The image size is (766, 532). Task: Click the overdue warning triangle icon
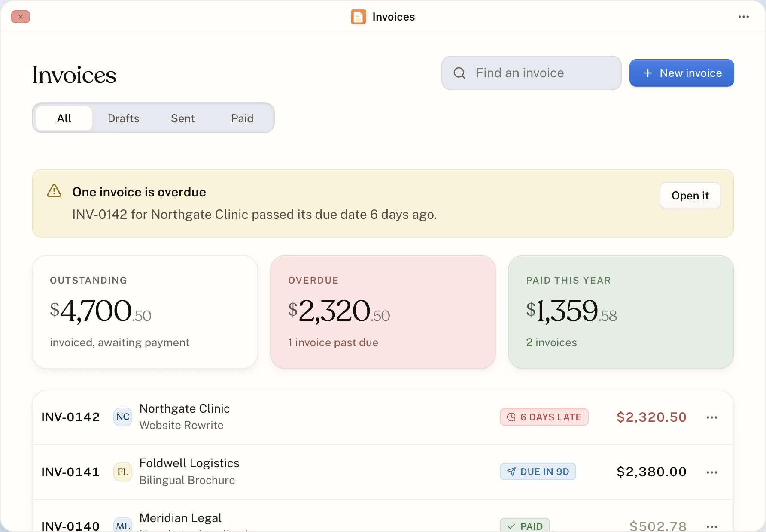point(54,190)
